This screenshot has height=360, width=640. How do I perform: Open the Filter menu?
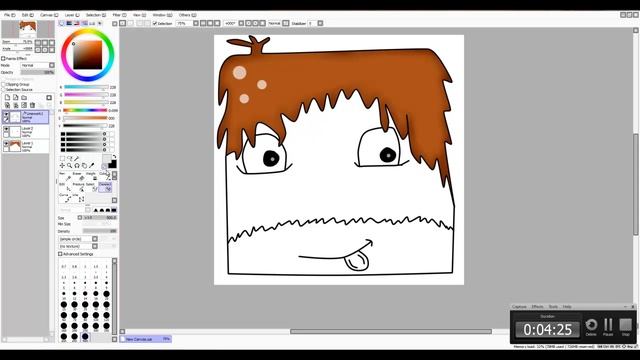[119, 15]
